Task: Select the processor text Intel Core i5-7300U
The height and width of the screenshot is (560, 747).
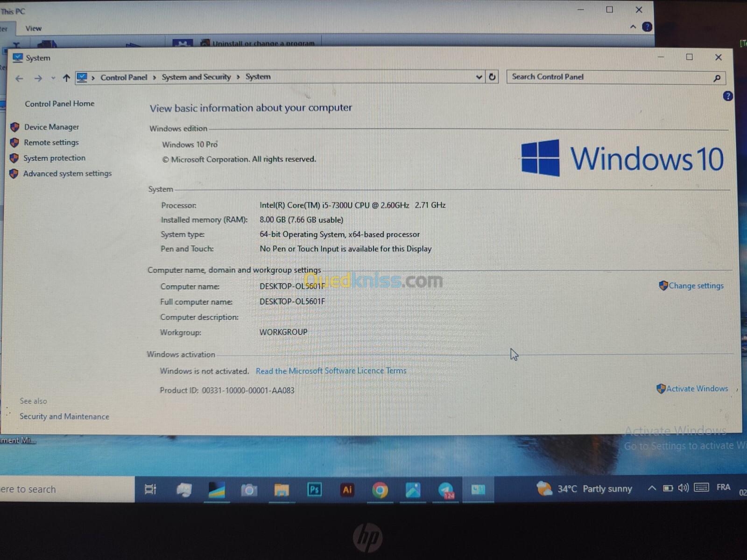Action: (352, 205)
